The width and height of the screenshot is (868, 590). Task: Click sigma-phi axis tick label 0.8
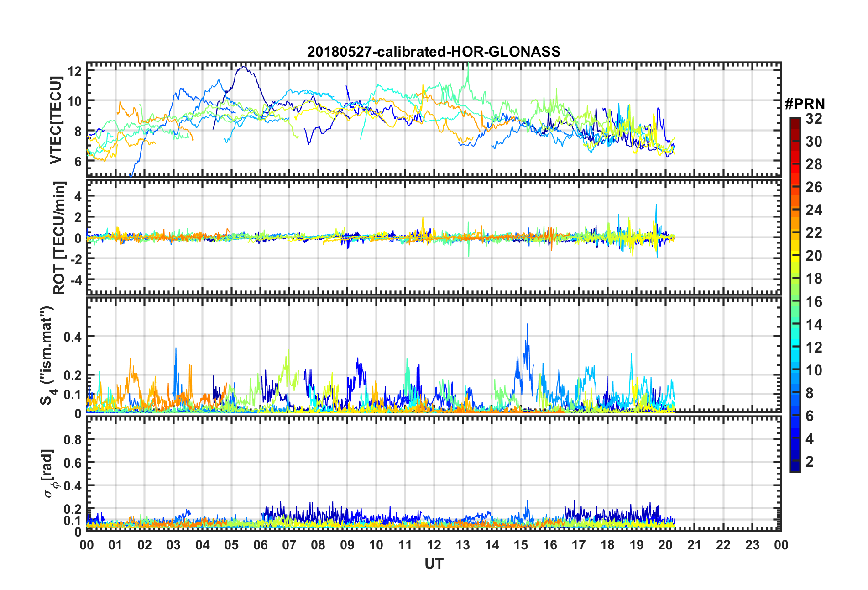(73, 439)
